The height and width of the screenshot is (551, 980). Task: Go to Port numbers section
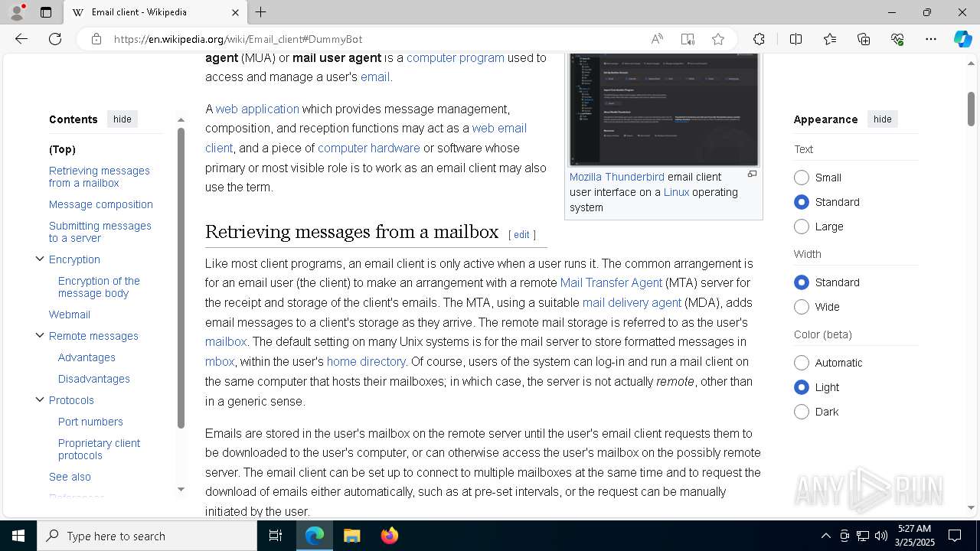coord(90,422)
